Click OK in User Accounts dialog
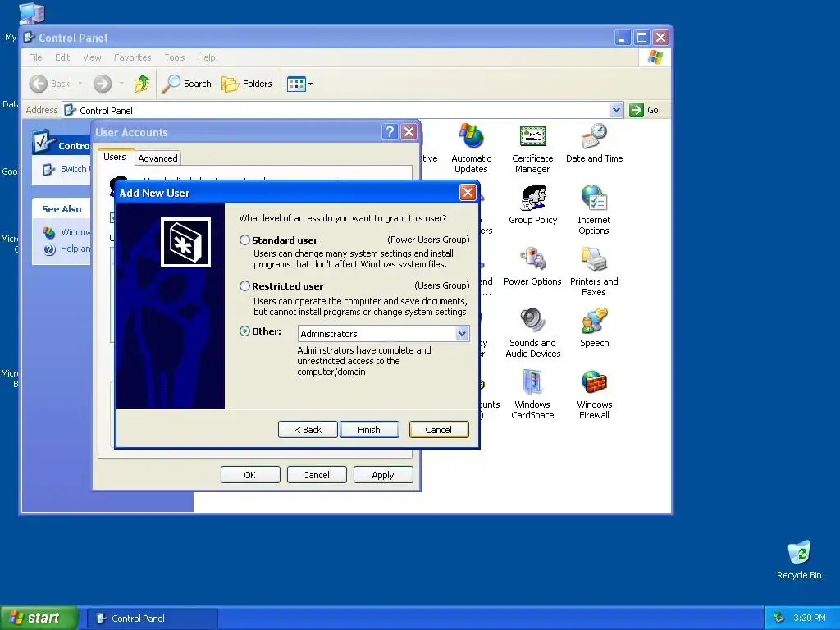 pos(250,475)
